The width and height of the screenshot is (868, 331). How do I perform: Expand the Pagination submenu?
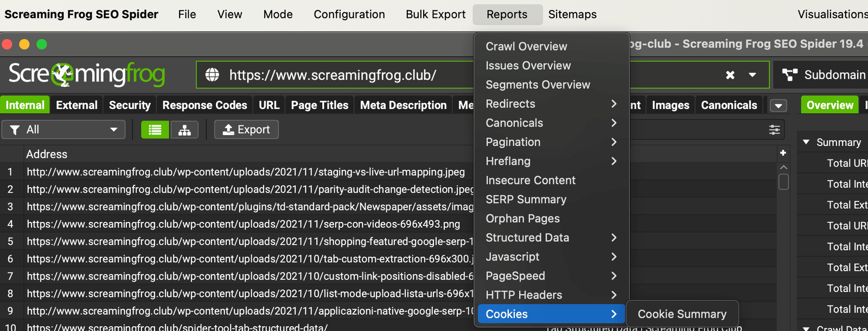coord(552,142)
